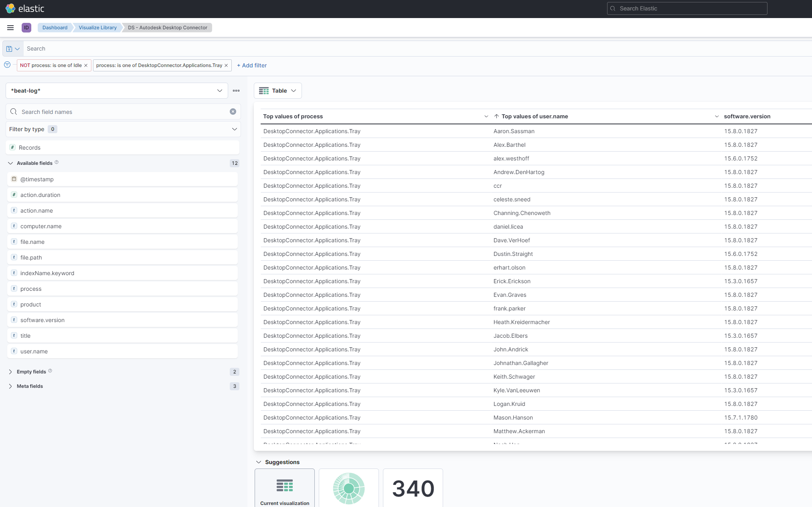Open the Visualize Library breadcrumb
This screenshot has width=812, height=507.
(97, 28)
